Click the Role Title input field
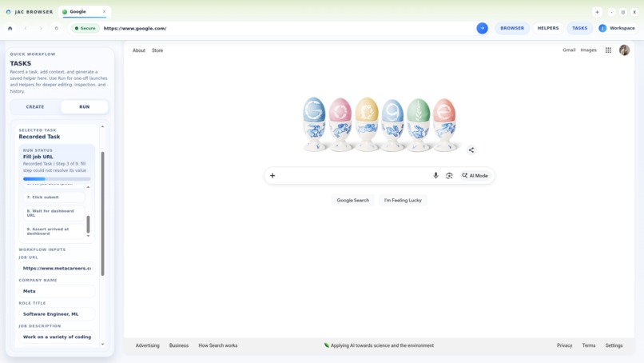Image resolution: width=644 pixels, height=363 pixels. 57,314
